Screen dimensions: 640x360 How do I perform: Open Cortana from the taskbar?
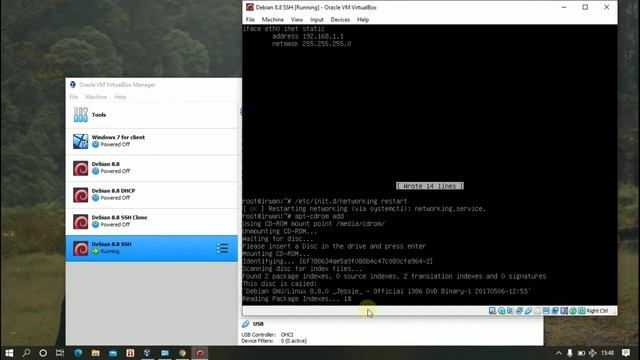[x=43, y=353]
